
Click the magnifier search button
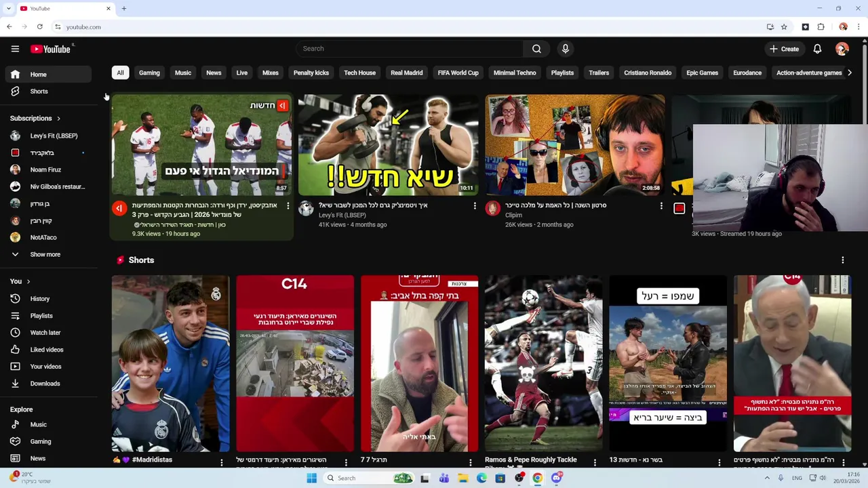[x=536, y=49]
